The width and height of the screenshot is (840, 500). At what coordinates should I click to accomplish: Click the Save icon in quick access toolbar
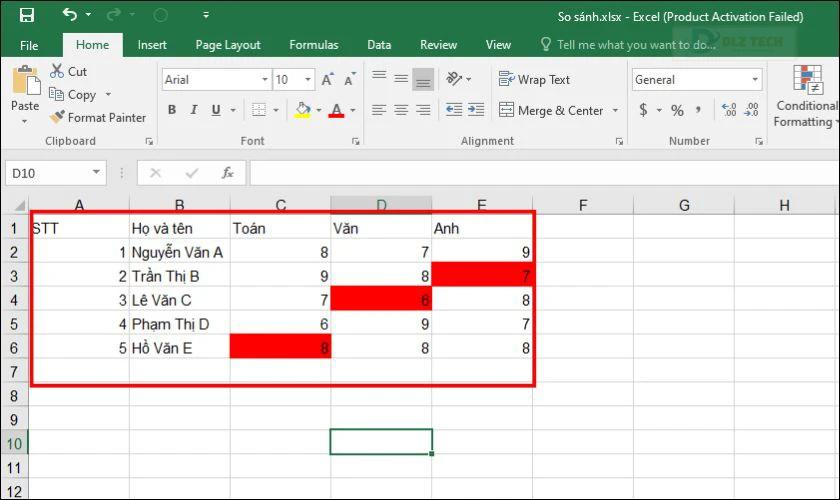(x=27, y=15)
